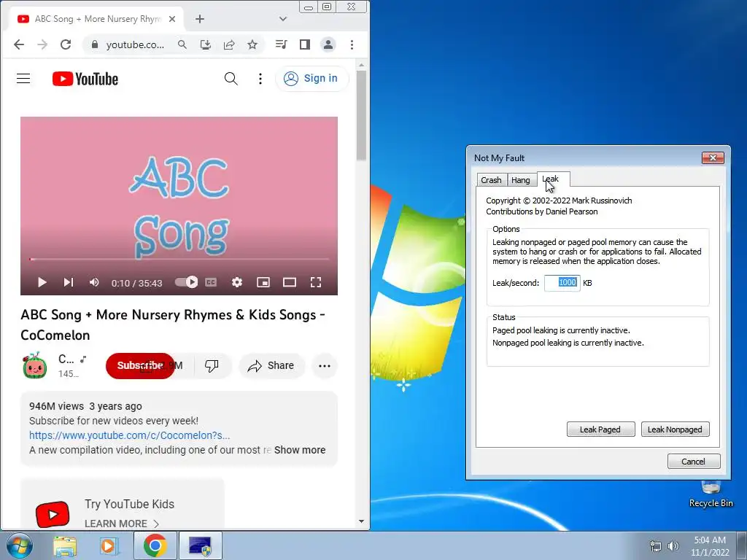Screen dimensions: 747x560
Task: Share this page icon in address bar
Action: point(229,44)
